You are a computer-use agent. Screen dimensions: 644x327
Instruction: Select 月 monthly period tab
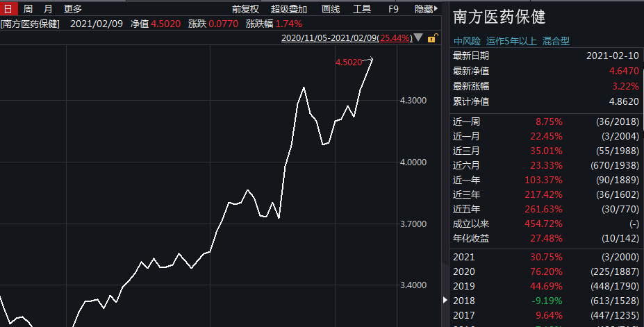coord(48,8)
